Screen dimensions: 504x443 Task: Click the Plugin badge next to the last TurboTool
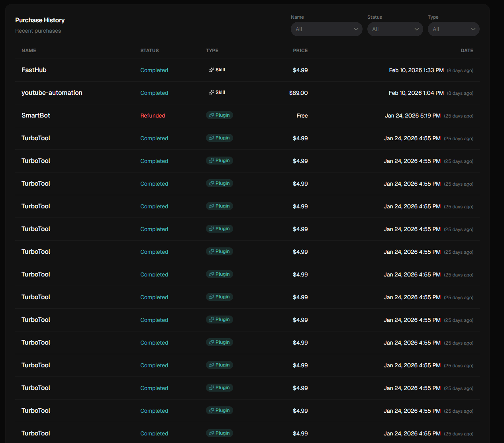(219, 433)
